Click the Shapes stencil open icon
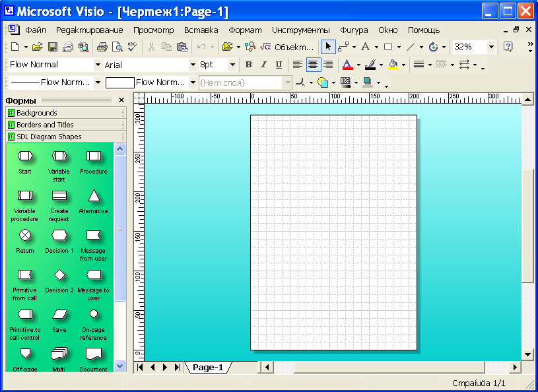The width and height of the screenshot is (538, 392). (227, 47)
